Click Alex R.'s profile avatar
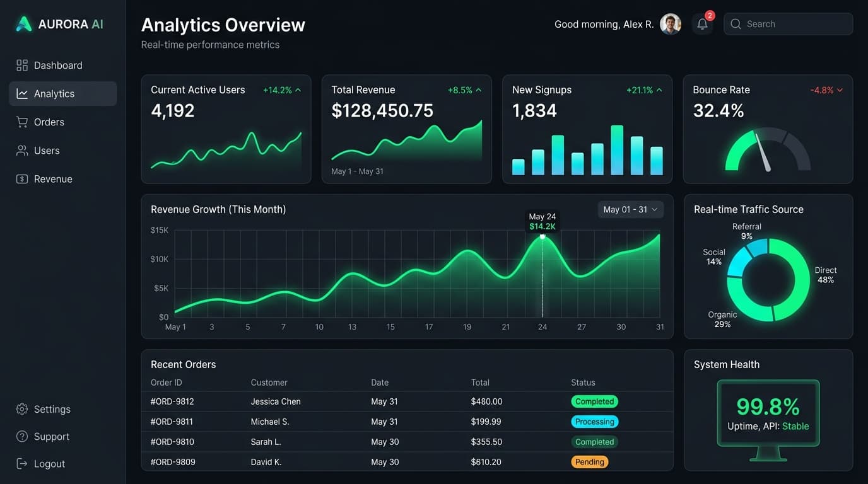The height and width of the screenshot is (484, 868). coord(671,24)
